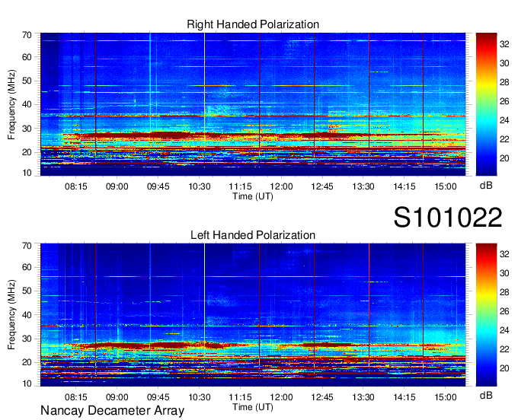This screenshot has width=518, height=420.
Task: Click the "22" value on Left Handed color bar
Action: point(504,349)
